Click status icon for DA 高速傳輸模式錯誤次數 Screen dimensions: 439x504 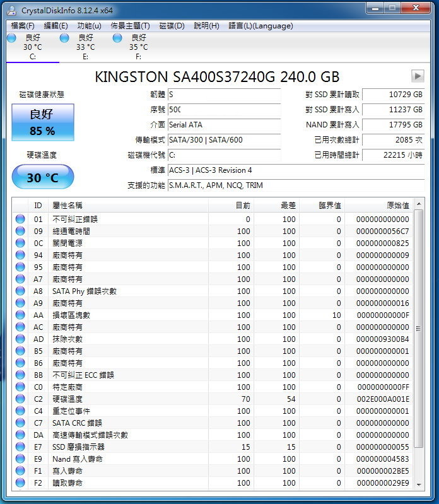click(20, 435)
